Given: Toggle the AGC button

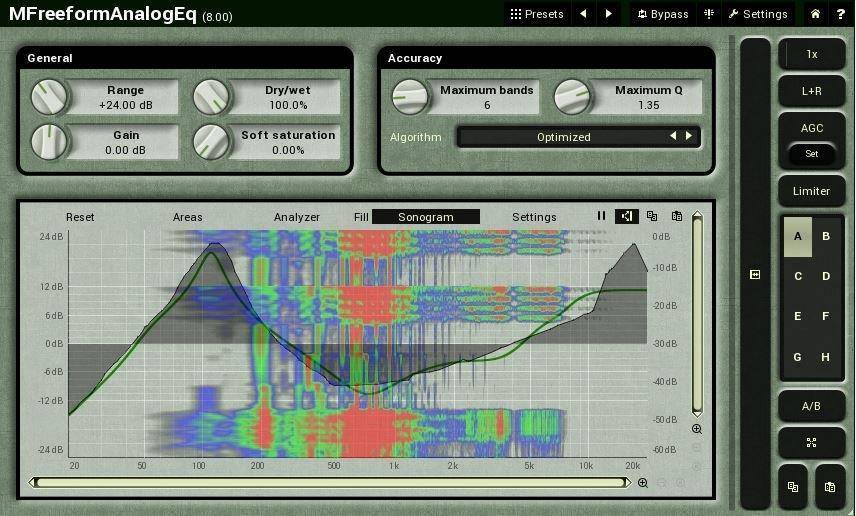Looking at the screenshot, I should click(812, 128).
